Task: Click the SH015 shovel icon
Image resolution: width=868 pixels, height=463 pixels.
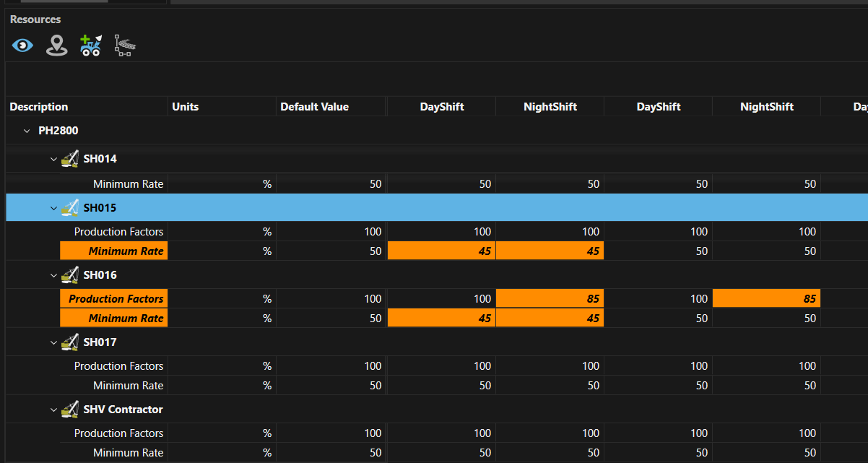Action: (x=70, y=208)
